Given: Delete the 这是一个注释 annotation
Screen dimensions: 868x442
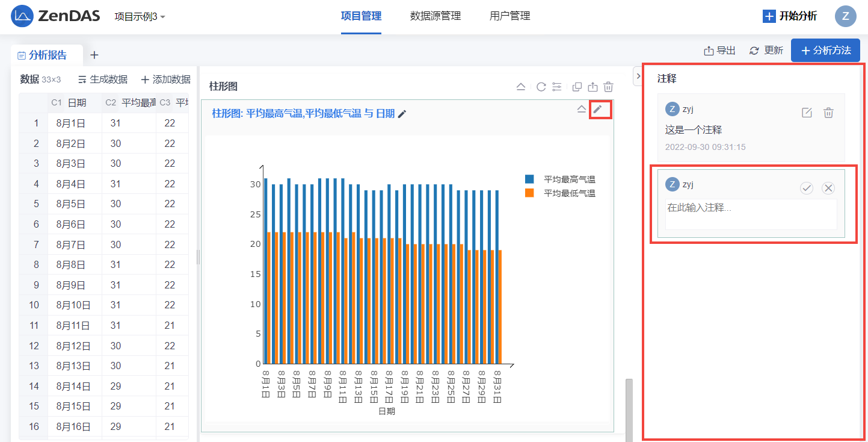Looking at the screenshot, I should (x=828, y=113).
